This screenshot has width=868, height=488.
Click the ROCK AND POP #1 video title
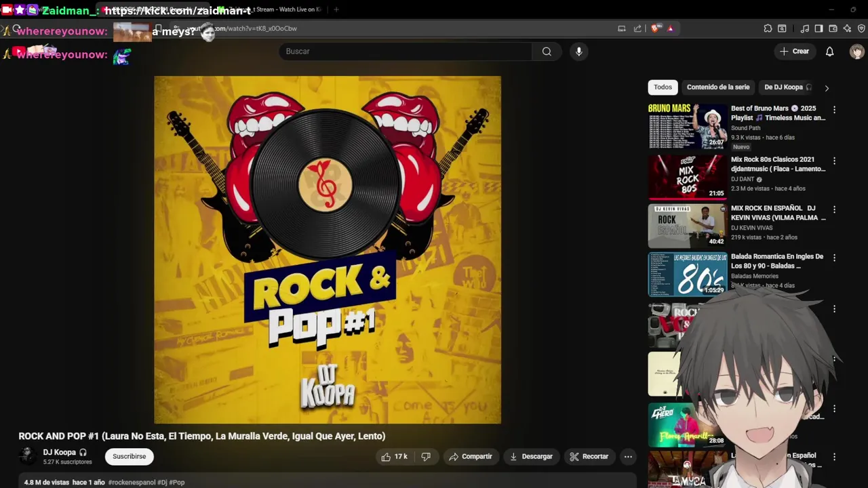coord(201,436)
